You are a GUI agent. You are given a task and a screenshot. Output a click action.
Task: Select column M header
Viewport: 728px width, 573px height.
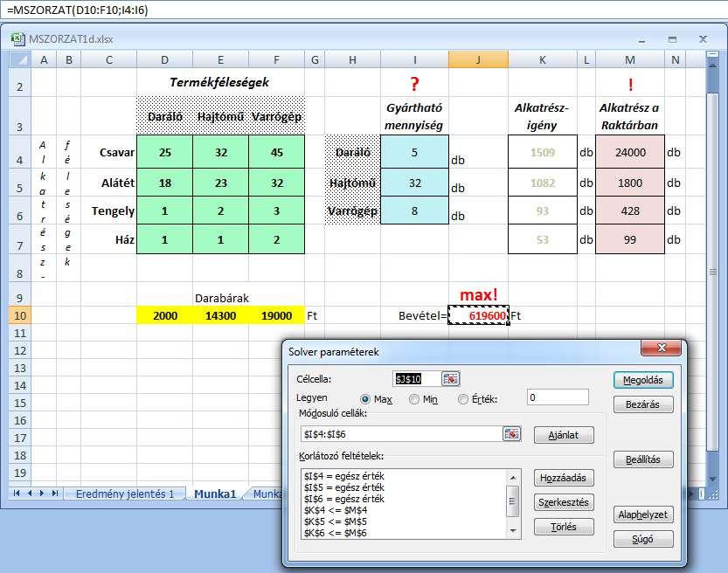click(630, 59)
